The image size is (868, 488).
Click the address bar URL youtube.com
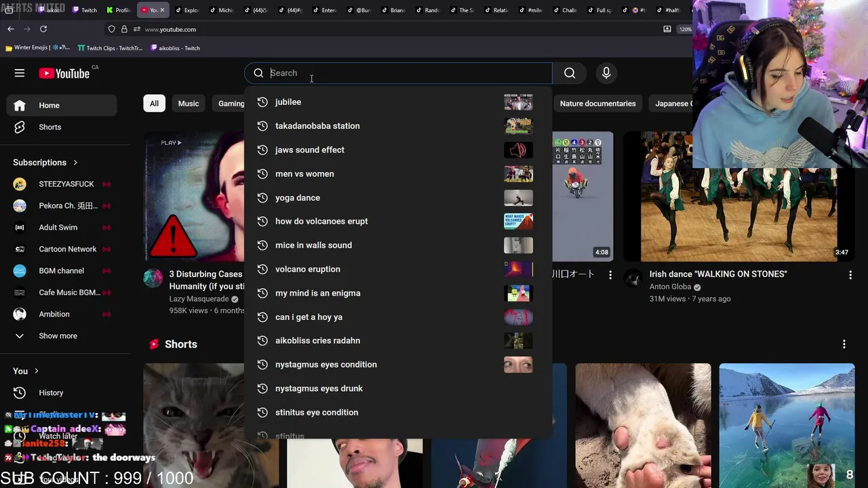[x=170, y=29]
